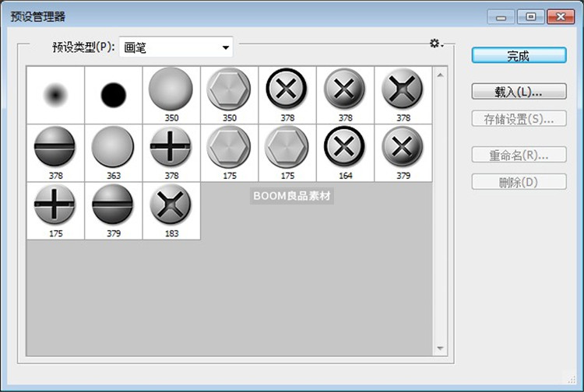This screenshot has height=392, width=584.
Task: Click the 完成 button
Action: point(519,55)
